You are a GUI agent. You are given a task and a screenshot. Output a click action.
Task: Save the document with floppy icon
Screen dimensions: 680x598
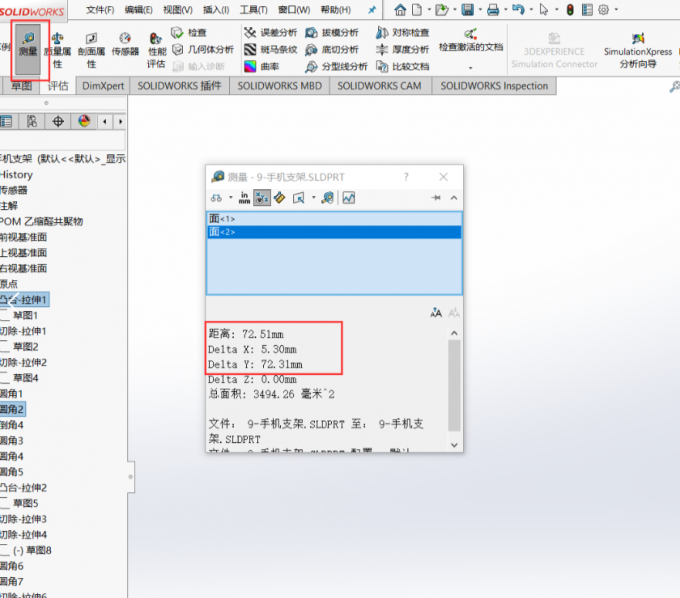(x=468, y=10)
